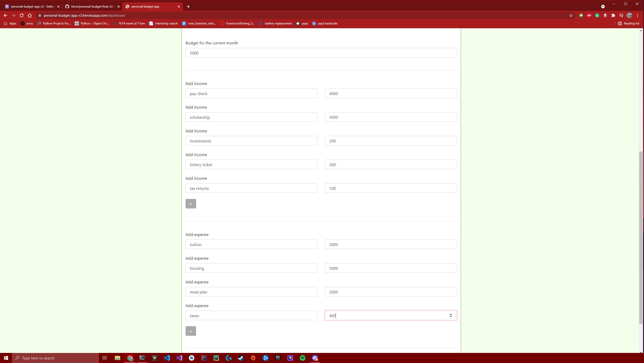
Task: Add another income row with plus button
Action: click(191, 204)
